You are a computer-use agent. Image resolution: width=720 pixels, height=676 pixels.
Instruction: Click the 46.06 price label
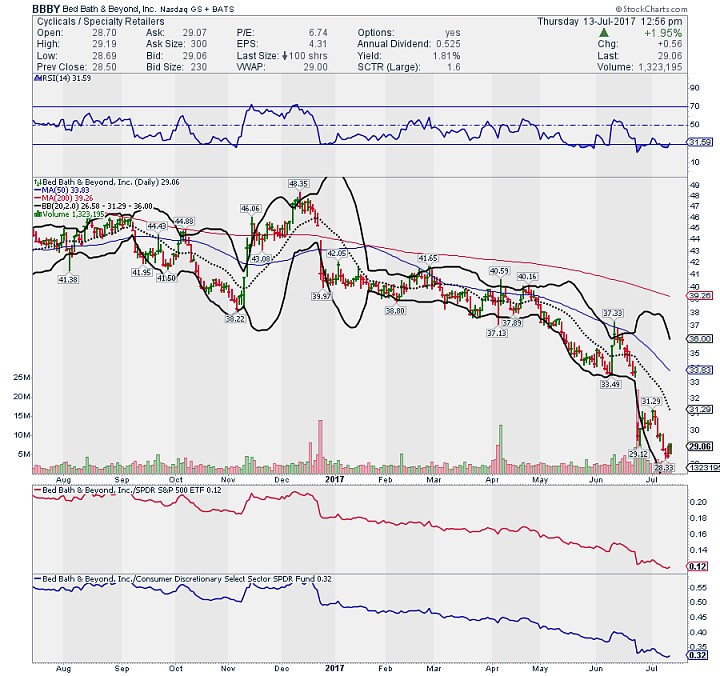pos(251,208)
